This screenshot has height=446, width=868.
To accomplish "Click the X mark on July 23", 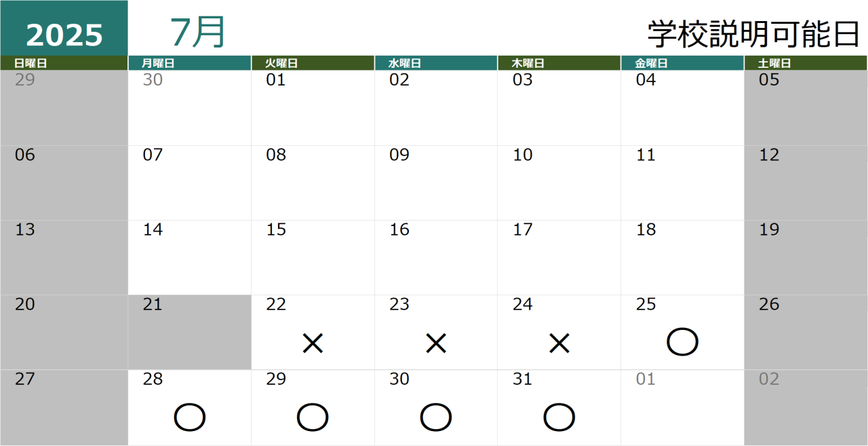I will click(436, 343).
